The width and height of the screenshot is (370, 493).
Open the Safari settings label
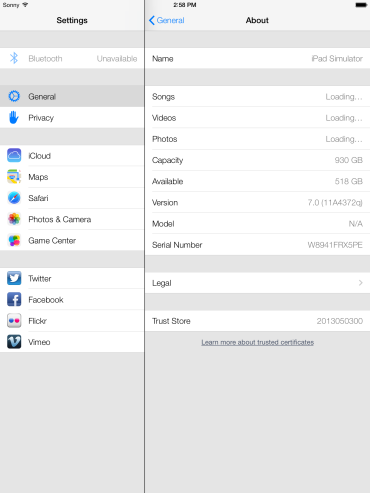click(38, 198)
